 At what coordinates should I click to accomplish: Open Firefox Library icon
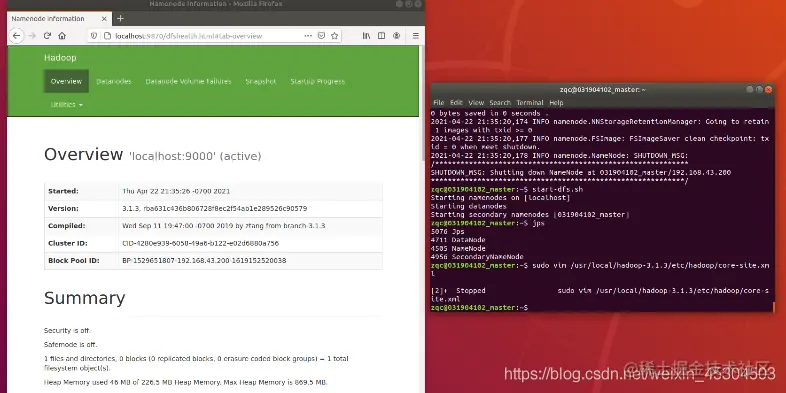point(366,36)
